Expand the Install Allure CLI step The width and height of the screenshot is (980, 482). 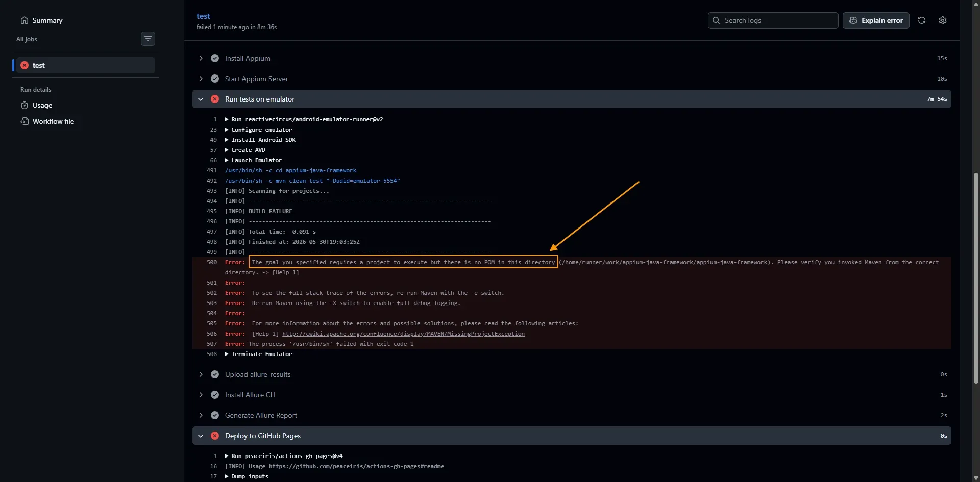[x=572, y=395]
